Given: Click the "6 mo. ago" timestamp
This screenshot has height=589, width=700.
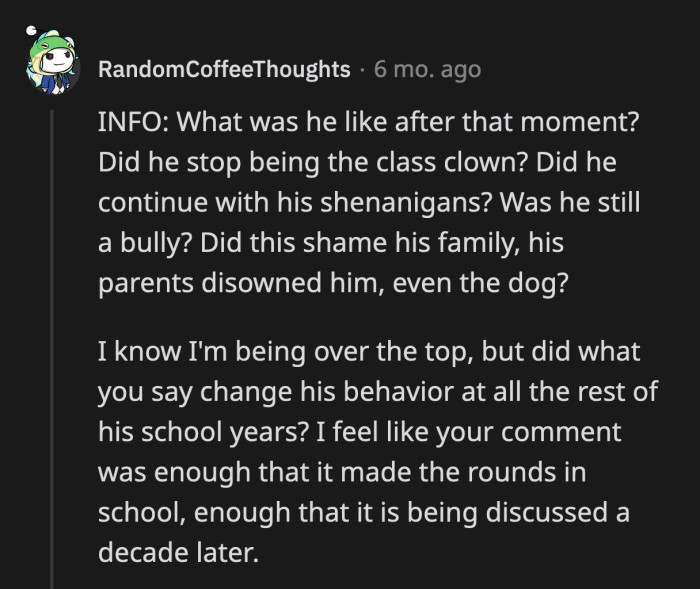Looking at the screenshot, I should click(x=427, y=70).
